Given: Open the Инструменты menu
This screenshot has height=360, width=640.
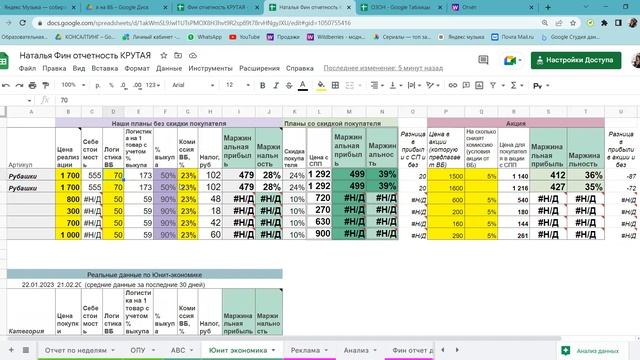Looking at the screenshot, I should 211,69.
